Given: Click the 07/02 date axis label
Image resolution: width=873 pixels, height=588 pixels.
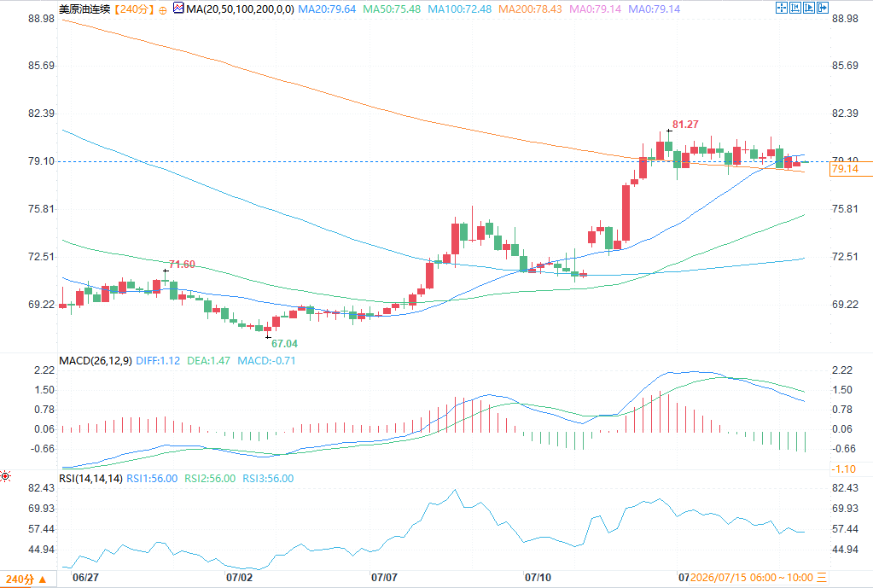Looking at the screenshot, I should 240,578.
